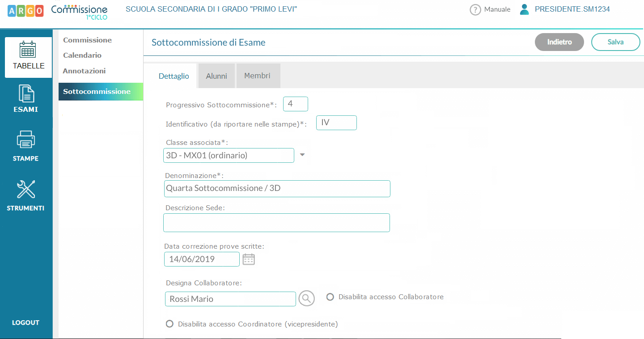Click the magnifier to search Collaboratore
This screenshot has width=644, height=339.
point(306,298)
